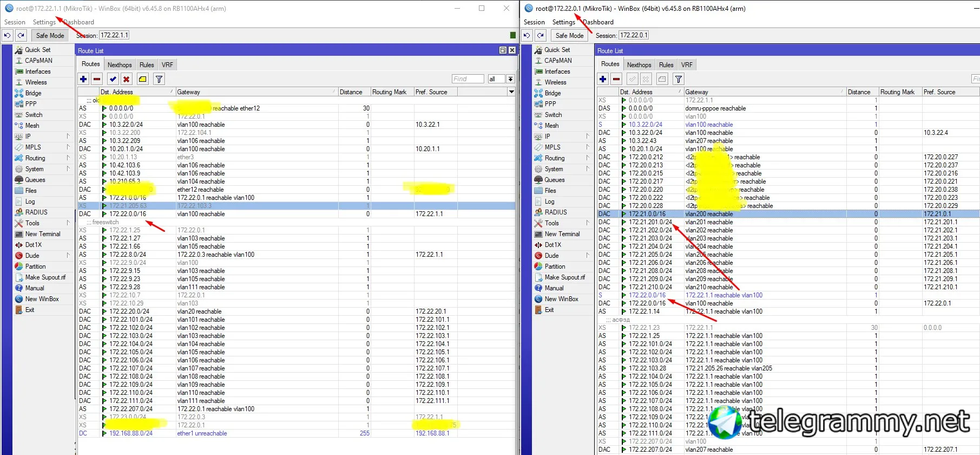Click the add route plus icon in 172.22.1.1 window
The height and width of the screenshot is (455, 980).
(83, 79)
